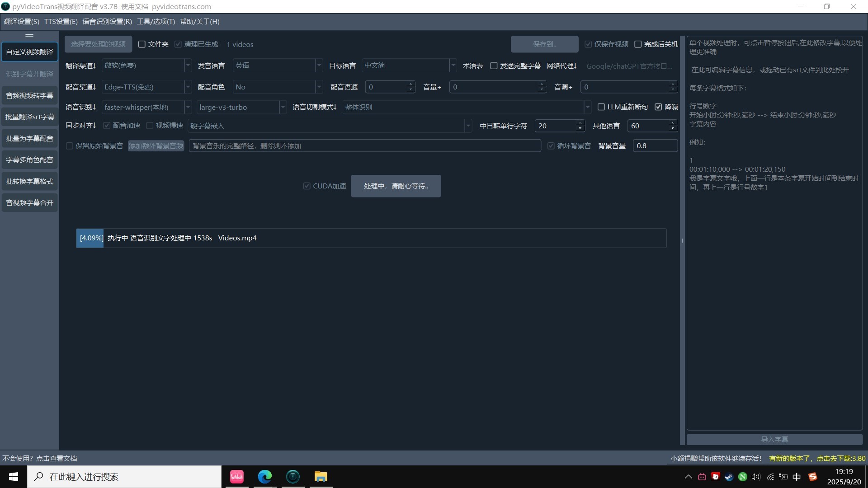Click 处理中，请耐心等待 button
This screenshot has height=488, width=868.
click(x=396, y=186)
